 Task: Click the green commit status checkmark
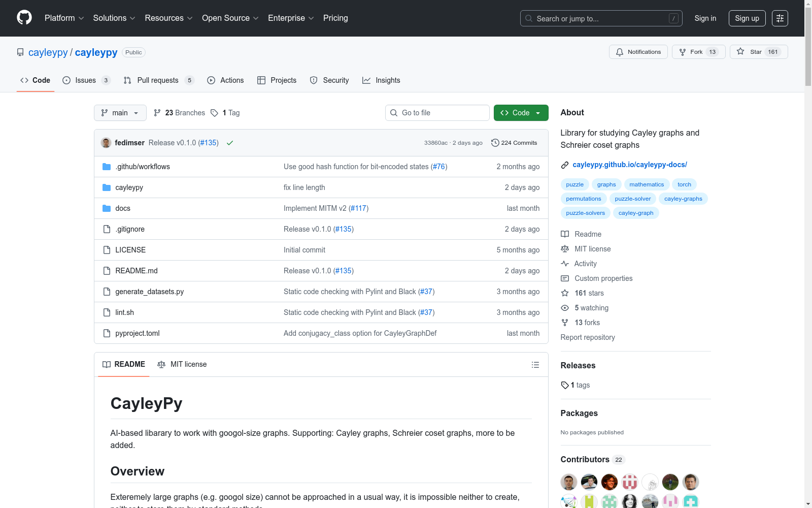[230, 143]
